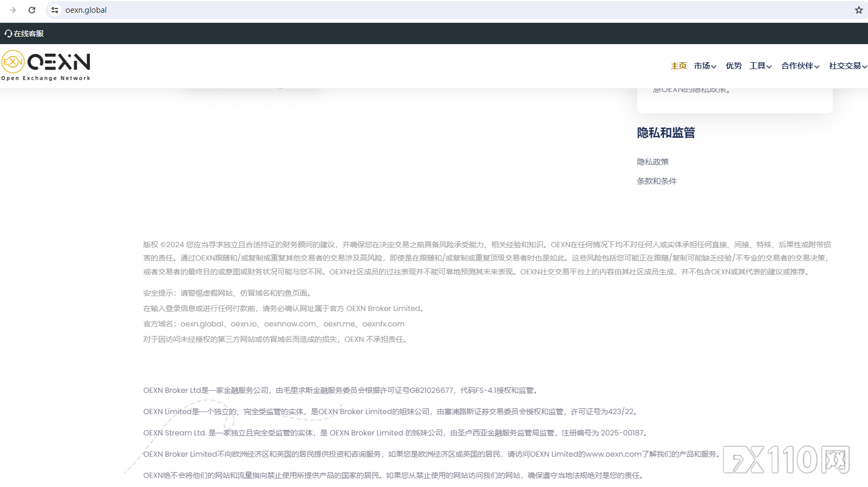The width and height of the screenshot is (868, 487).
Task: Bookmark this page with the star icon
Action: point(858,10)
